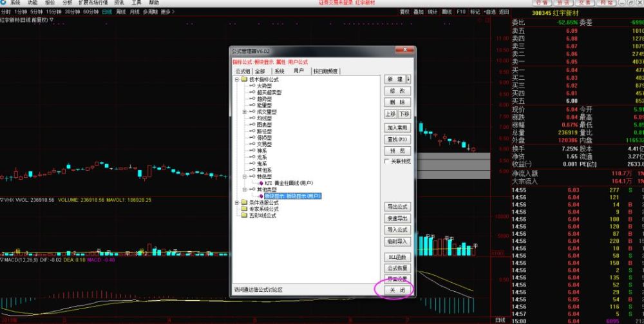Switch chart to 分时 view
Screen dimensions: 644x324
coord(5,12)
